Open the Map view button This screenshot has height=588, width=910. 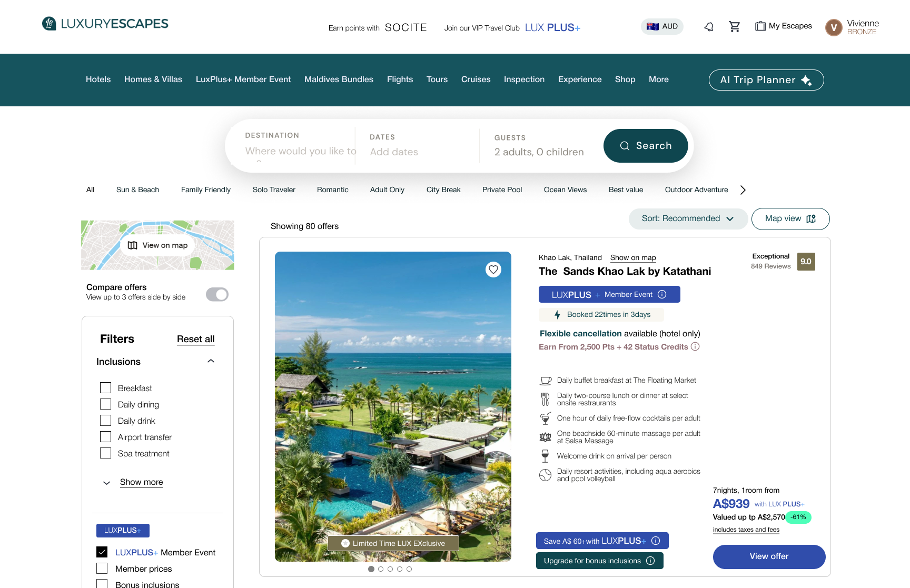(x=790, y=218)
